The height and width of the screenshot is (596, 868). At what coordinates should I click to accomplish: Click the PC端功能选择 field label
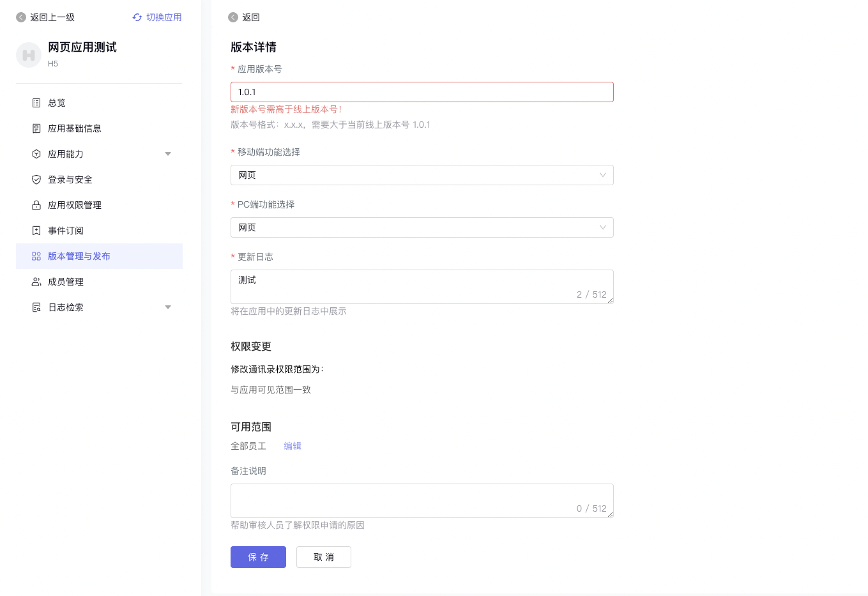tap(266, 204)
